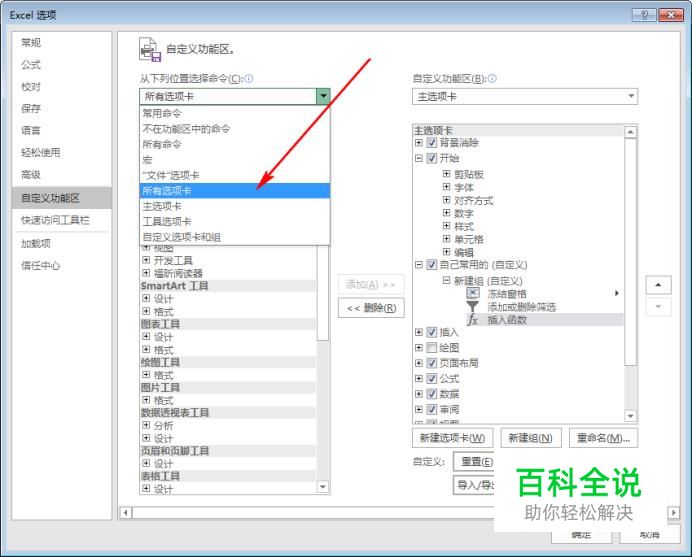Expand the 开发工具 node in left list
This screenshot has height=557, width=692.
point(146,260)
